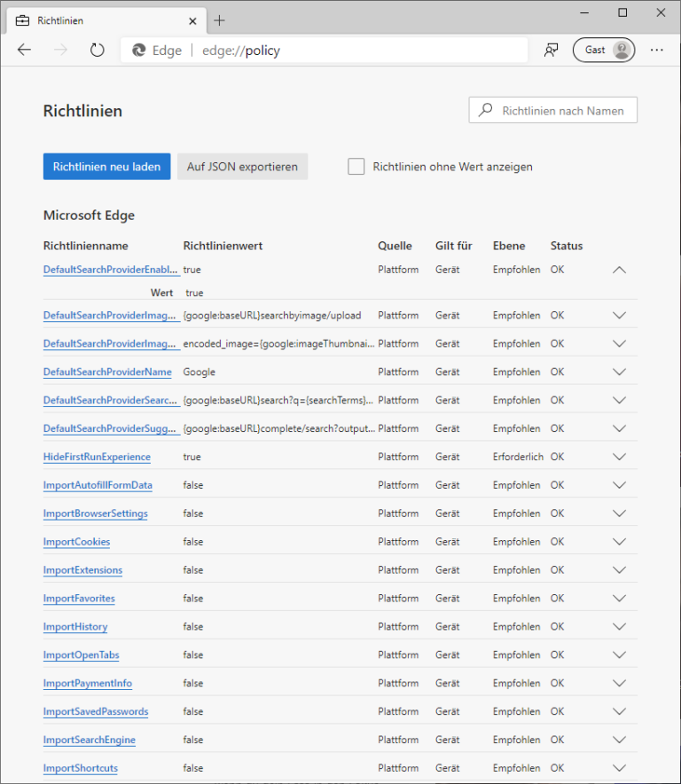Image resolution: width=681 pixels, height=784 pixels.
Task: Click the Edge site information icon in address bar
Action: 138,50
